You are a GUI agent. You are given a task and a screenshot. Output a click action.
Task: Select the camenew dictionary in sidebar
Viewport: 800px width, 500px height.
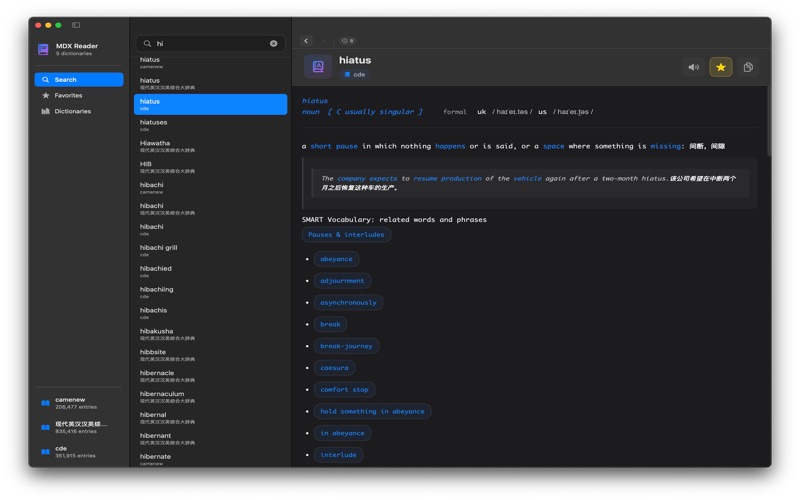click(77, 403)
